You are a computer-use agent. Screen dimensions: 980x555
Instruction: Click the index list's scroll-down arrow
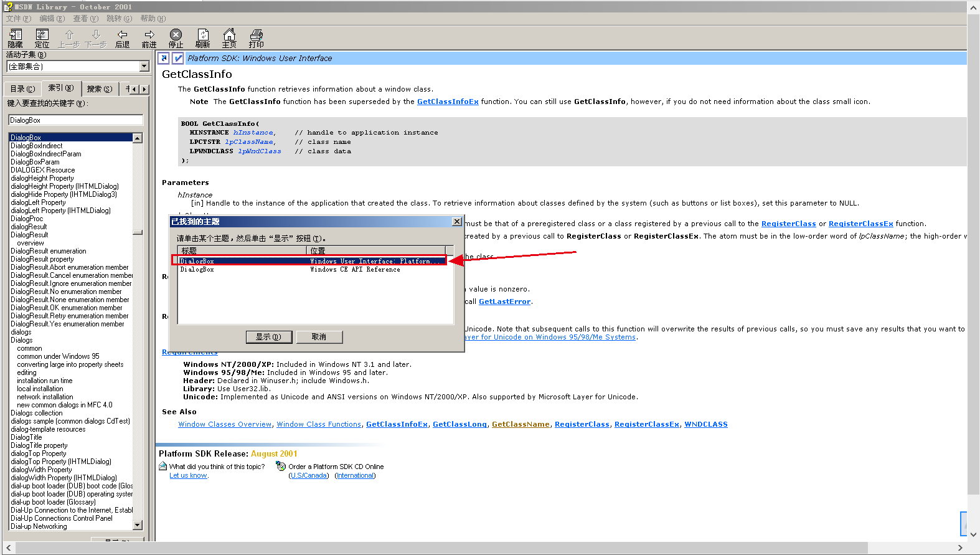(x=138, y=525)
